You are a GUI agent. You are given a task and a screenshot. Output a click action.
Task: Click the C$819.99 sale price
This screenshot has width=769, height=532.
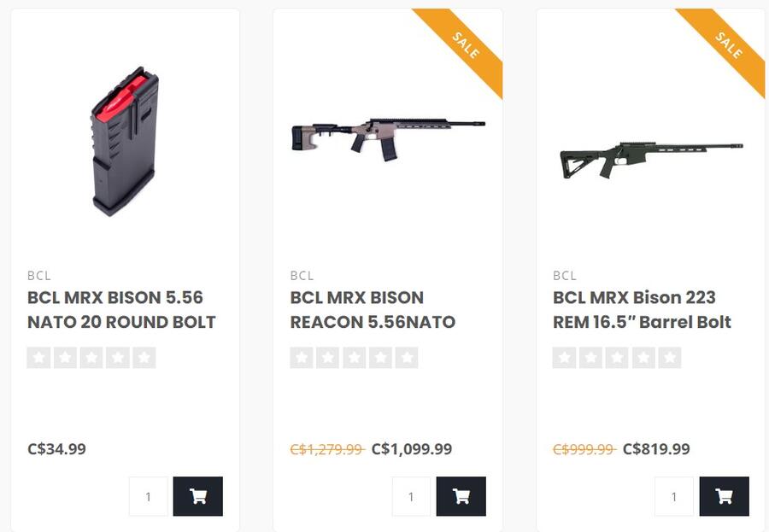[656, 449]
